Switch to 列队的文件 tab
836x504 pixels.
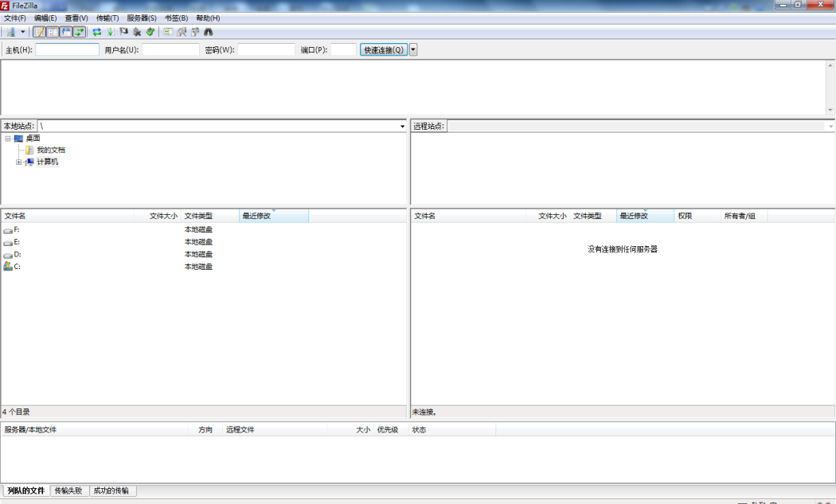point(26,490)
